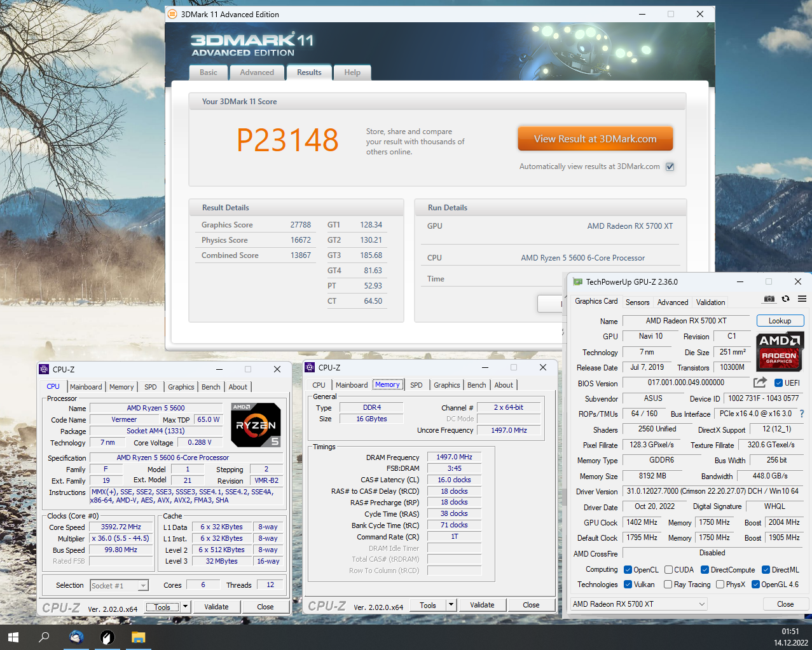Open Windows taskbar search
Viewport: 812px width, 650px height.
44,637
